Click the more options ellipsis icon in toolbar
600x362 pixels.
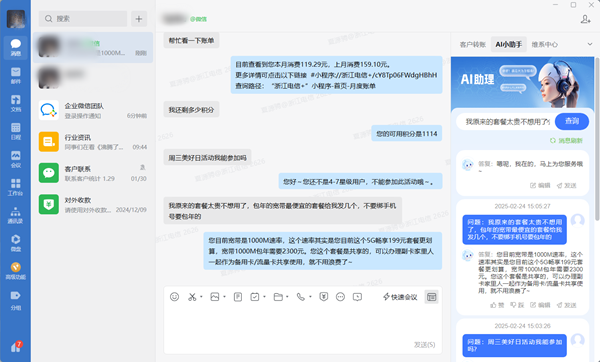340,297
